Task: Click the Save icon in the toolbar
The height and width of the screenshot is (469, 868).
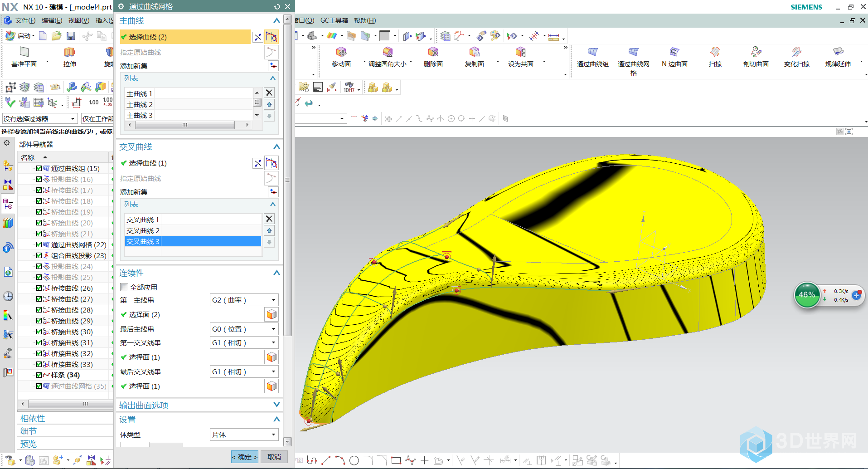Action: 70,36
